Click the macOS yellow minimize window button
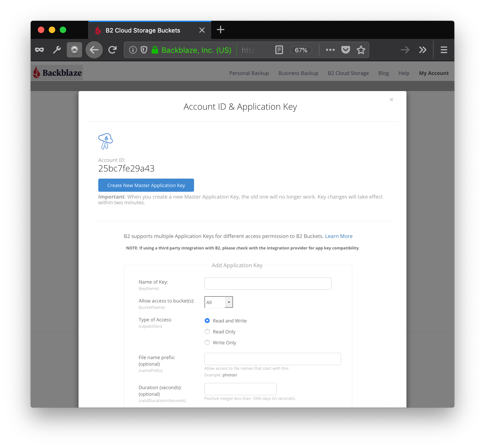 click(x=52, y=30)
